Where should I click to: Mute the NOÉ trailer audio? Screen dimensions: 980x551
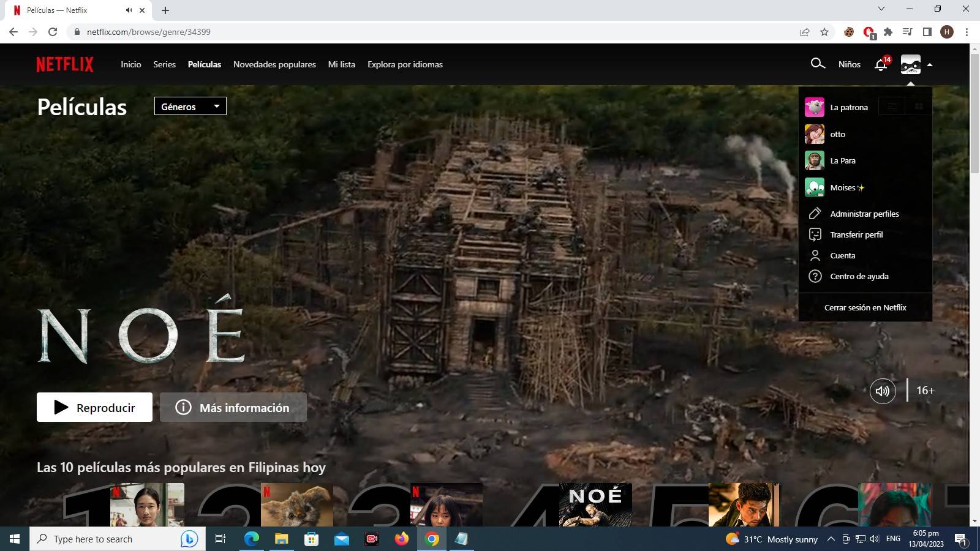[882, 391]
